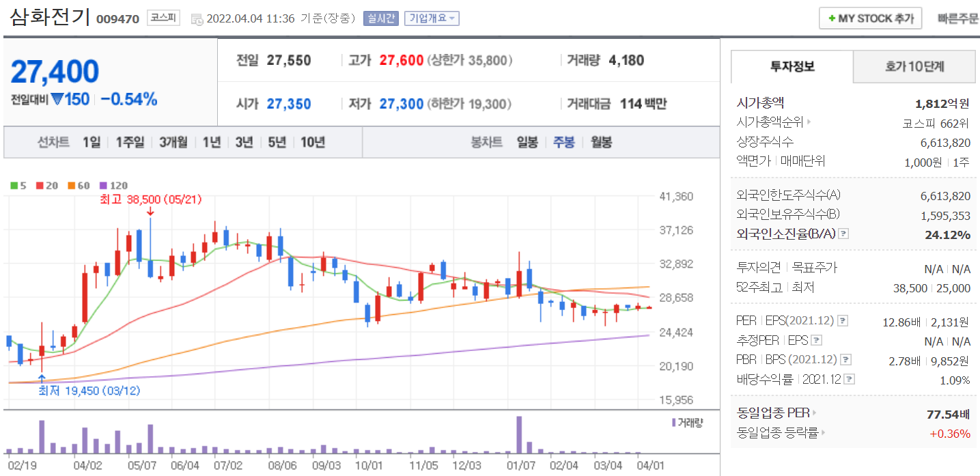Click the -0.54% change value

coord(128,99)
